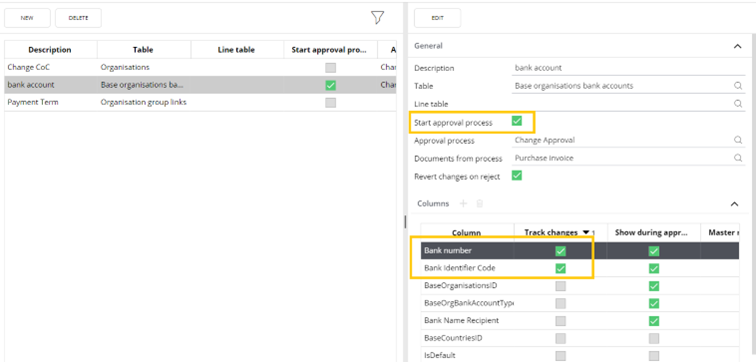Open the filter funnel icon

(x=378, y=18)
